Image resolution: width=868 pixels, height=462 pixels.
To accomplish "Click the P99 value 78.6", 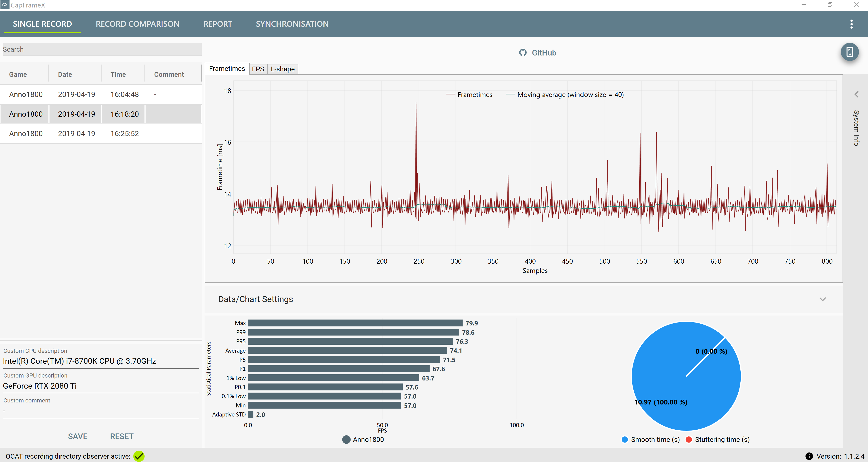I will click(468, 332).
